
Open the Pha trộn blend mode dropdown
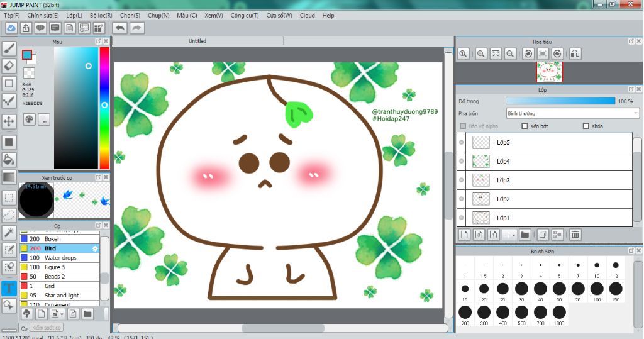coord(572,114)
